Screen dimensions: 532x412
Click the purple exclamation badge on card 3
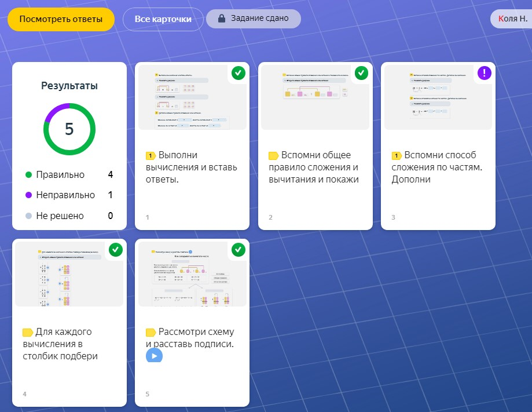[x=483, y=73]
